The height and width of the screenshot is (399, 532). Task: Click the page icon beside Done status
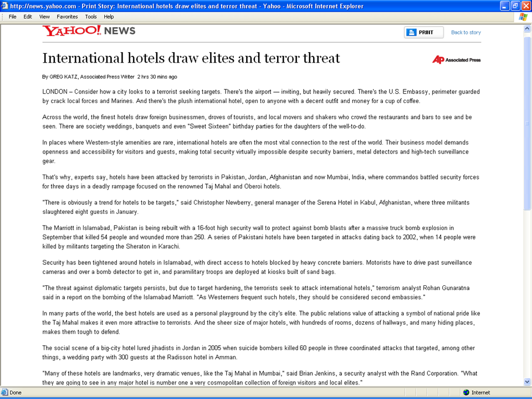[4, 392]
